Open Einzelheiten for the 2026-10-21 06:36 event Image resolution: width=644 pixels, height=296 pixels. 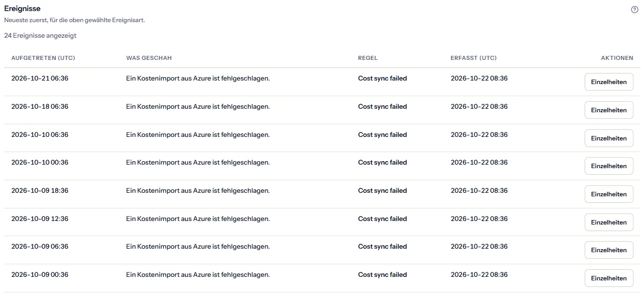609,82
